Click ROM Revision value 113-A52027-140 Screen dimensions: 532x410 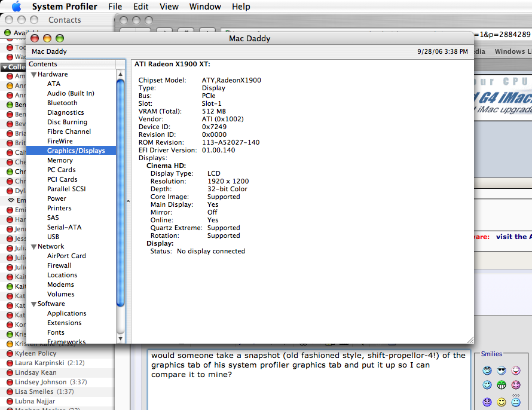pyautogui.click(x=231, y=142)
